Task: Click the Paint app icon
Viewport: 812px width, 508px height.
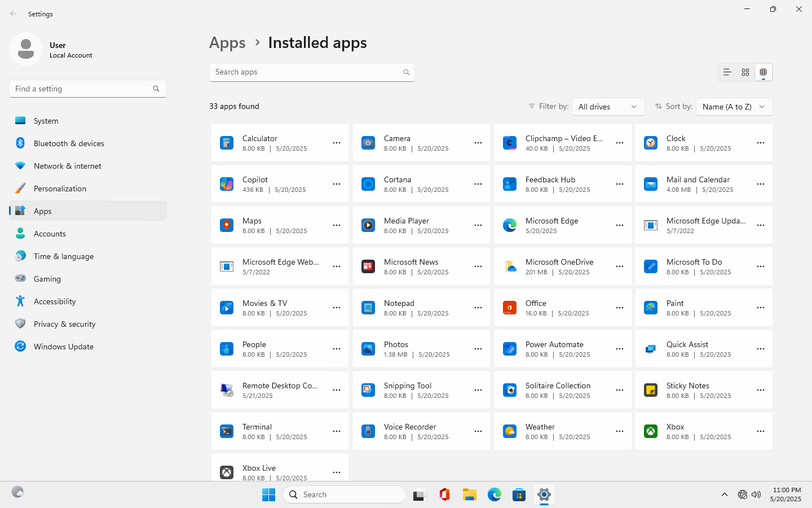Action: click(x=651, y=308)
